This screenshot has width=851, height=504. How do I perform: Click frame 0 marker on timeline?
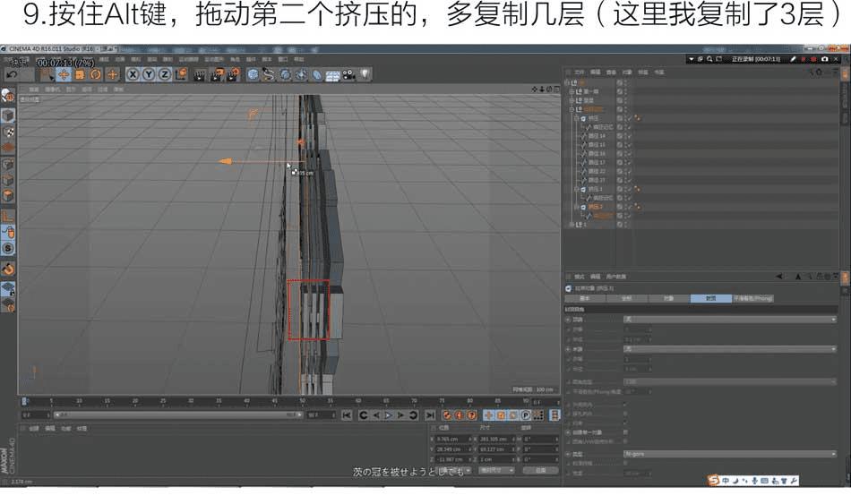[24, 401]
